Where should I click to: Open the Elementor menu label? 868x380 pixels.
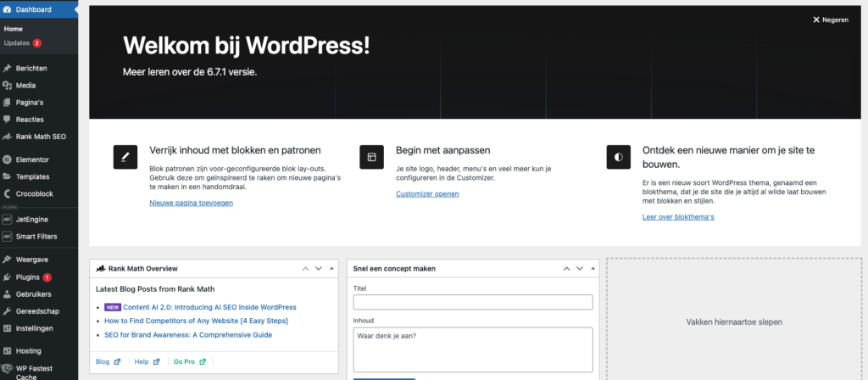pyautogui.click(x=33, y=159)
